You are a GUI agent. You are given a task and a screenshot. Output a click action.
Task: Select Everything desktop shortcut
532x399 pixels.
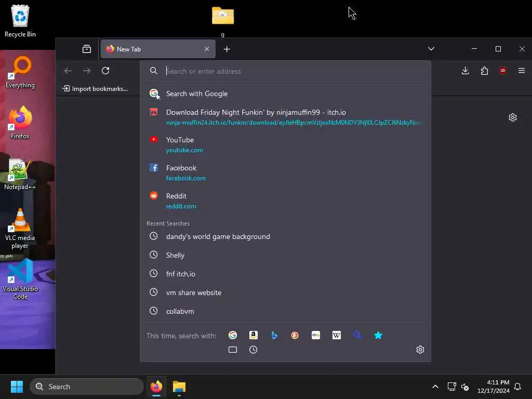coord(20,72)
